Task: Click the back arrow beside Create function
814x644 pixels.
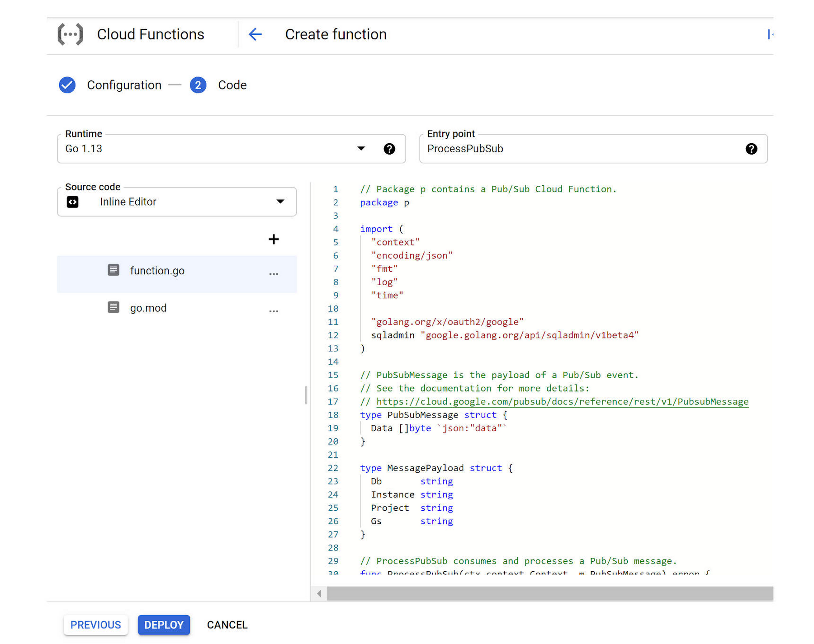Action: (255, 34)
